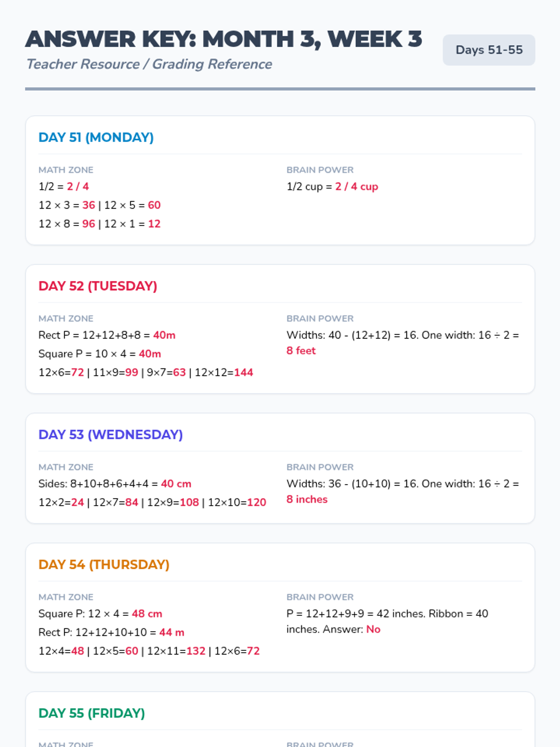Click the 144 answer for 12×12

[x=244, y=373]
